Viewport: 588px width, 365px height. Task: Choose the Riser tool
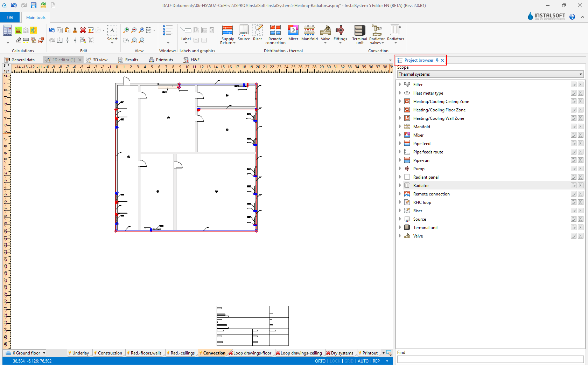tap(257, 33)
